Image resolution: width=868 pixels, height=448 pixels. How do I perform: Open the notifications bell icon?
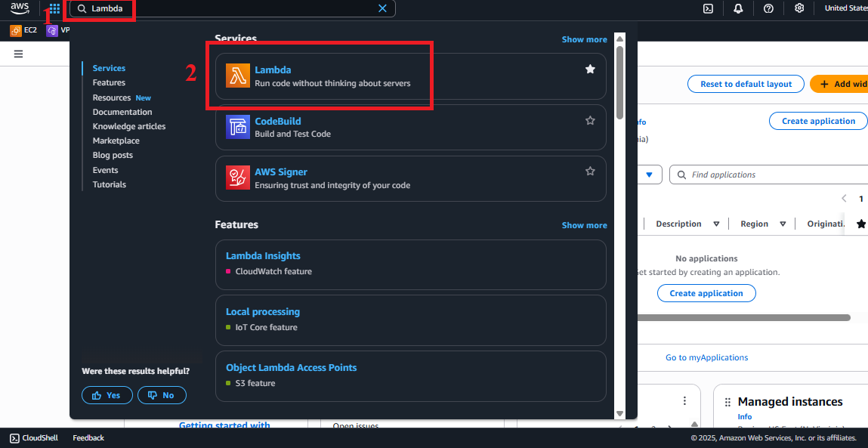(x=738, y=8)
